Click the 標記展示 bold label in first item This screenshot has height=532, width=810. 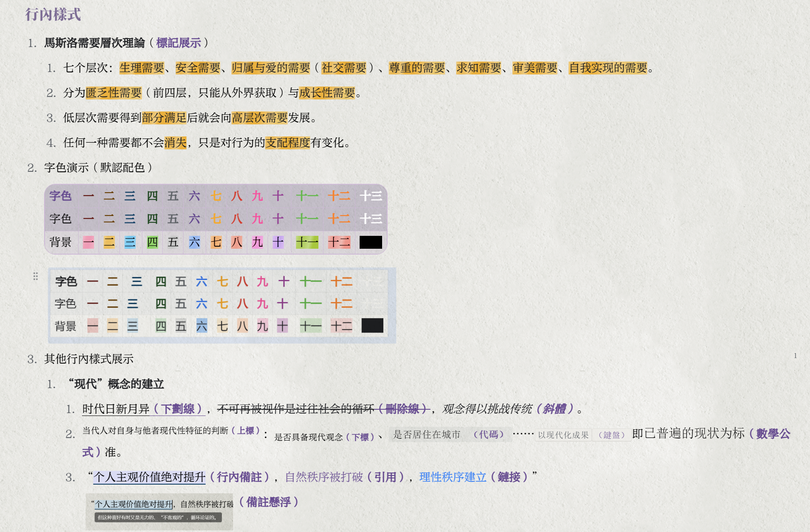point(178,43)
